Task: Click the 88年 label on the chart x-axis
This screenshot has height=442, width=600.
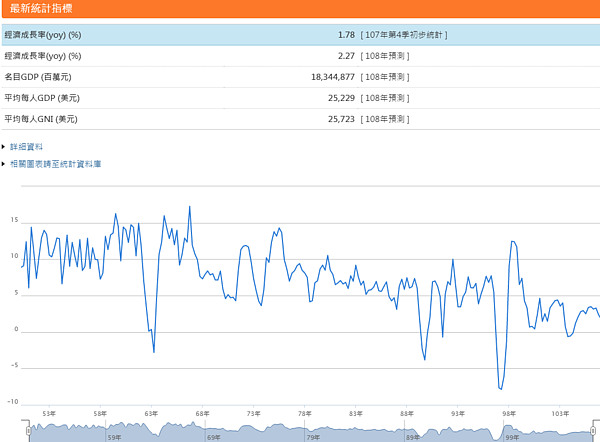Action: (x=406, y=413)
